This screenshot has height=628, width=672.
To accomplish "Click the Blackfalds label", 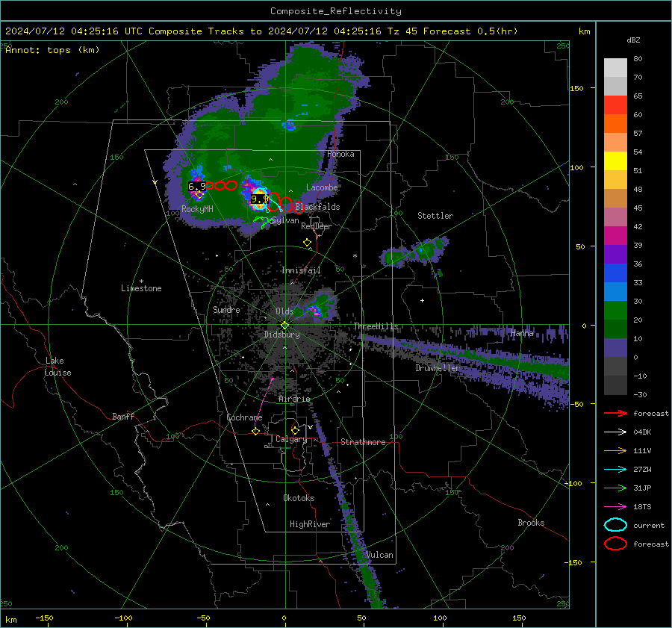I will pyautogui.click(x=317, y=207).
